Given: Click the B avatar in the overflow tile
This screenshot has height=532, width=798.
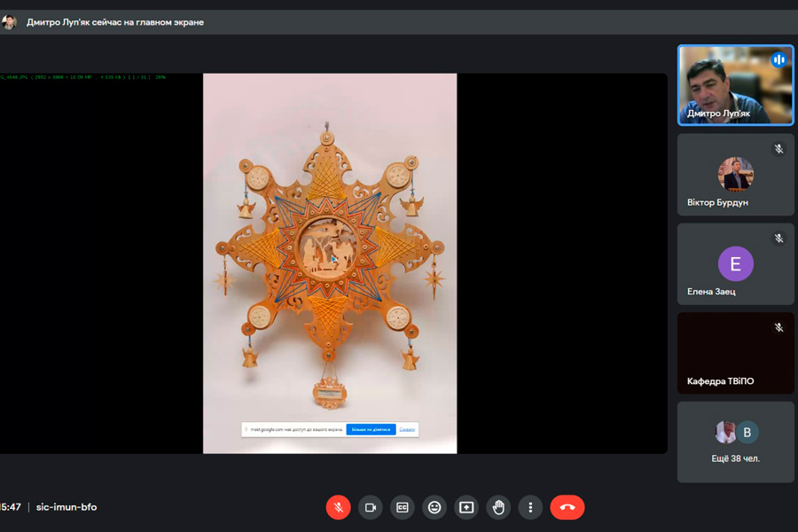Looking at the screenshot, I should (x=747, y=432).
